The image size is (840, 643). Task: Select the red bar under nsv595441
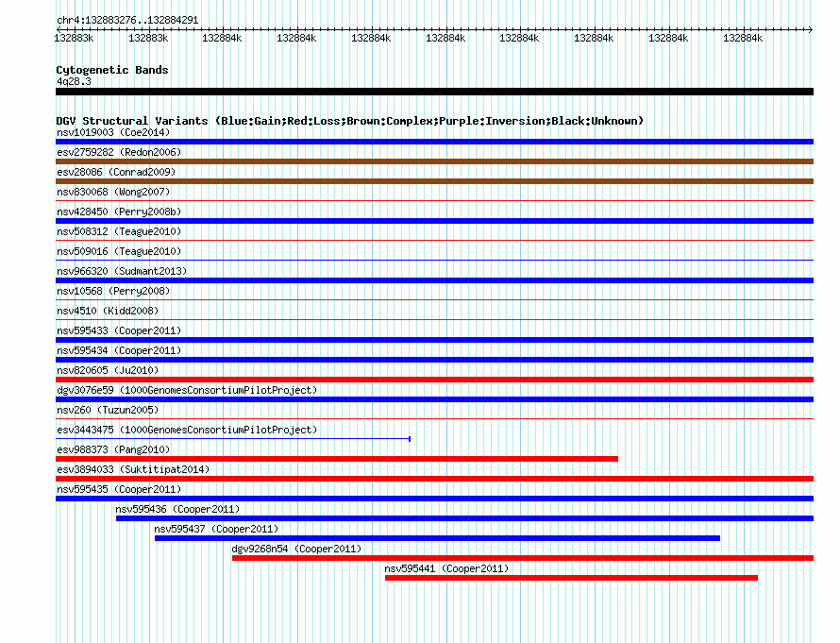[x=572, y=578]
